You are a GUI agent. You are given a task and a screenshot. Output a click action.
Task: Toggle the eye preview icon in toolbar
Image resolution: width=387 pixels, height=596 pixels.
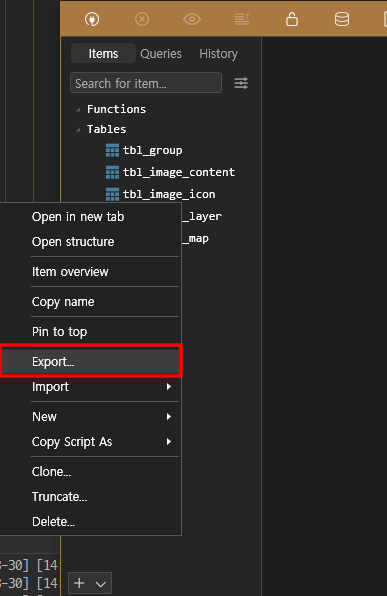coord(192,19)
